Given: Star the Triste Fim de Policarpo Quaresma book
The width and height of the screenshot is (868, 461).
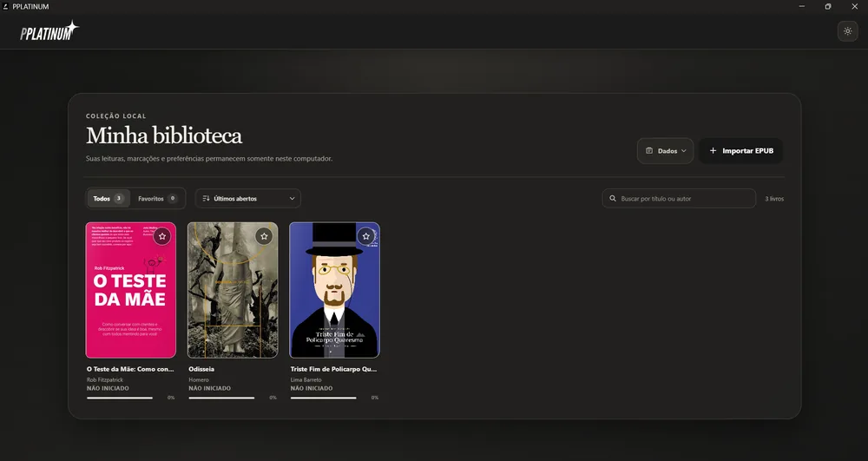Looking at the screenshot, I should (x=366, y=236).
